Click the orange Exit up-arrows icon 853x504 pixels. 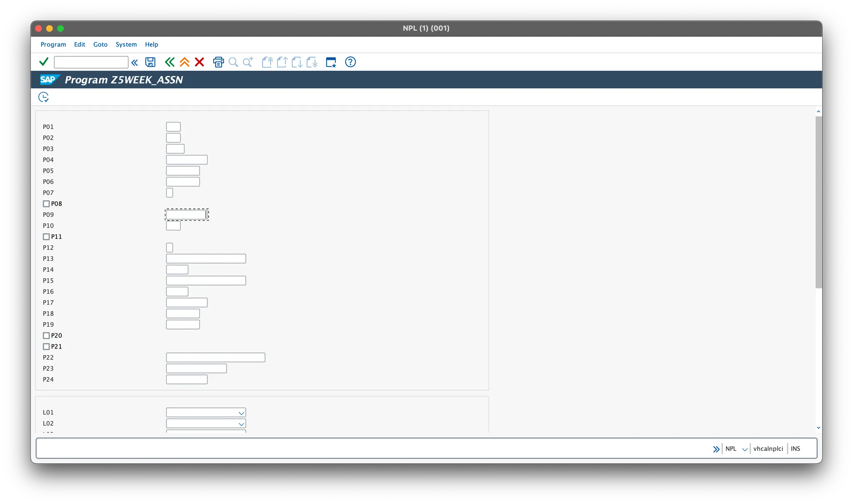[185, 62]
